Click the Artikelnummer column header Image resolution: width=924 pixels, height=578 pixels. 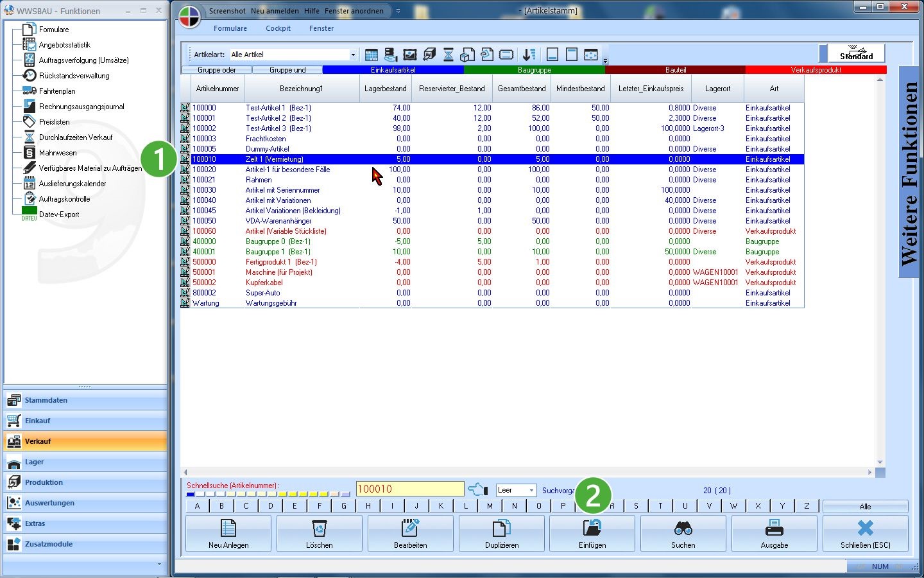218,89
